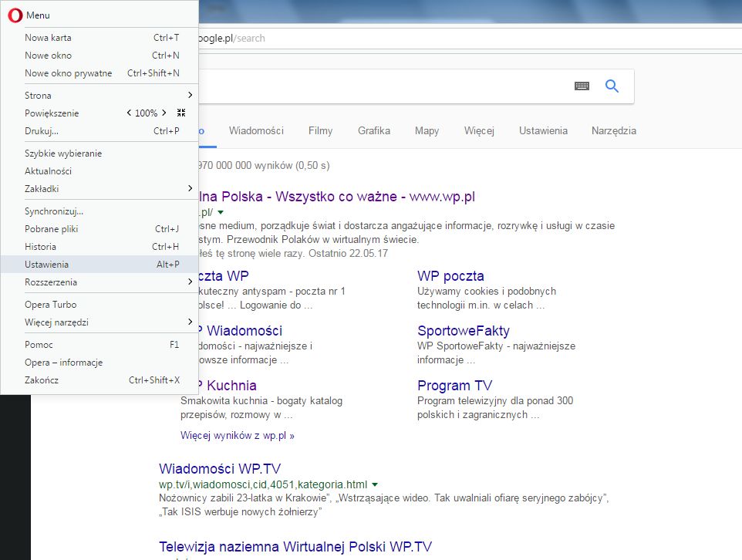Switch to the Grafika search tab
Screen dimensions: 742x560
tap(374, 130)
